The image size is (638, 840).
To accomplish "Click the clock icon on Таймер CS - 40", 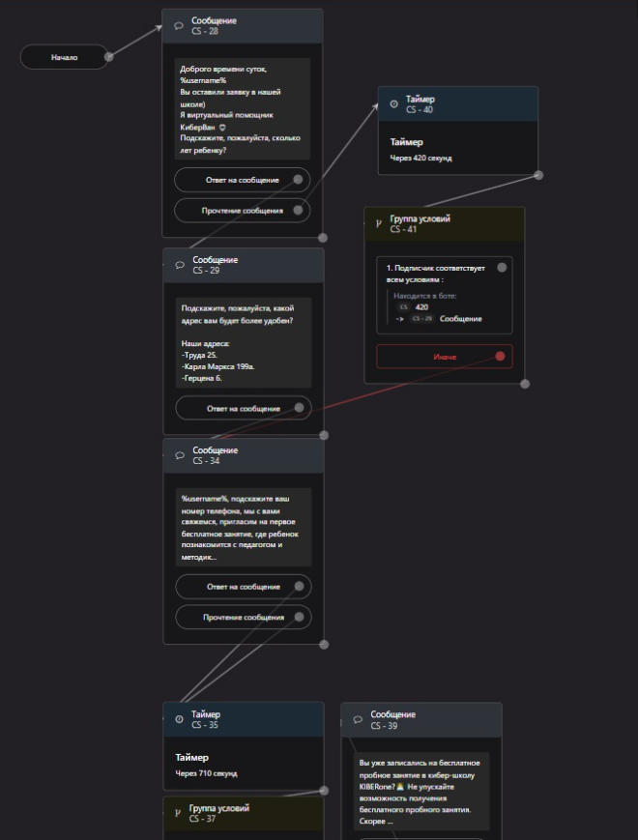I will pyautogui.click(x=393, y=104).
